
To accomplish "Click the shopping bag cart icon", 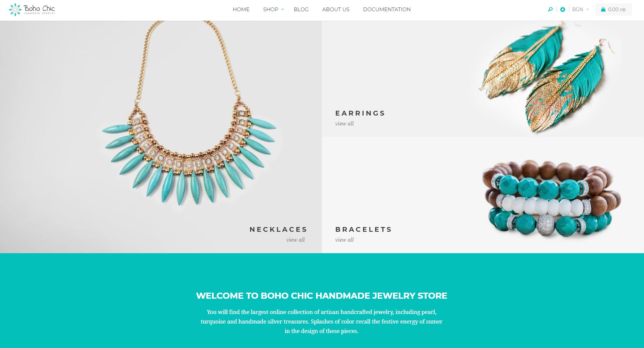I will (x=603, y=10).
